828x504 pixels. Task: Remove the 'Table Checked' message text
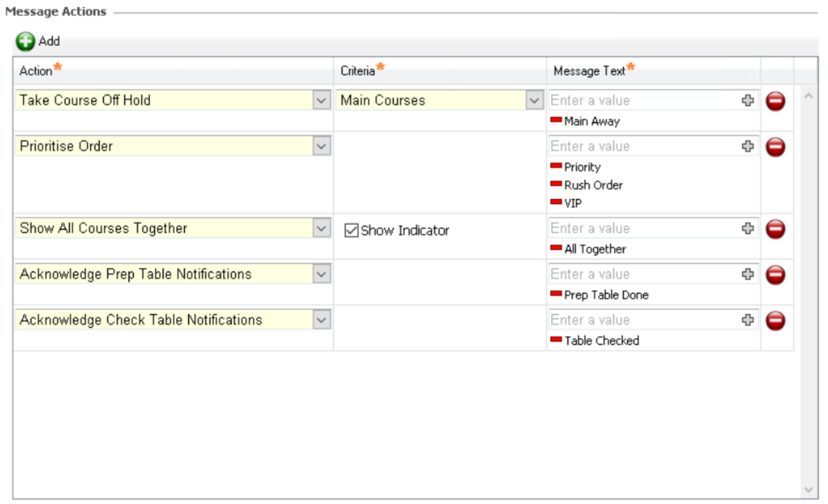(556, 339)
